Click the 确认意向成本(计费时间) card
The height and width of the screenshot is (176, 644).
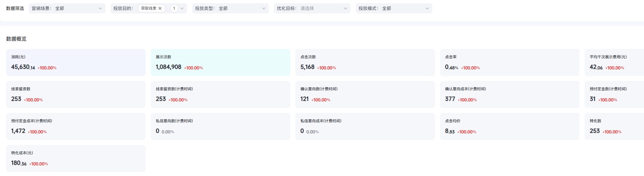510,94
